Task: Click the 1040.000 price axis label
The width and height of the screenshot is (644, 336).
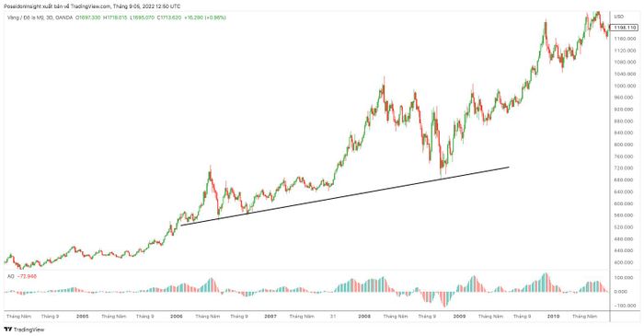Action: [625, 74]
